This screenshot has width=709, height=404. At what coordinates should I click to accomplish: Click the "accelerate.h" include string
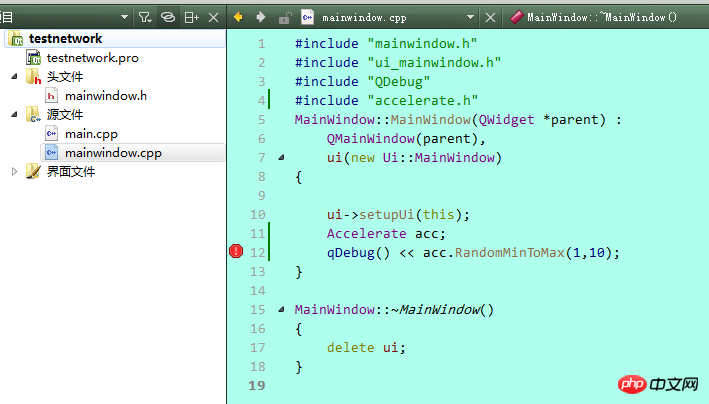click(423, 100)
